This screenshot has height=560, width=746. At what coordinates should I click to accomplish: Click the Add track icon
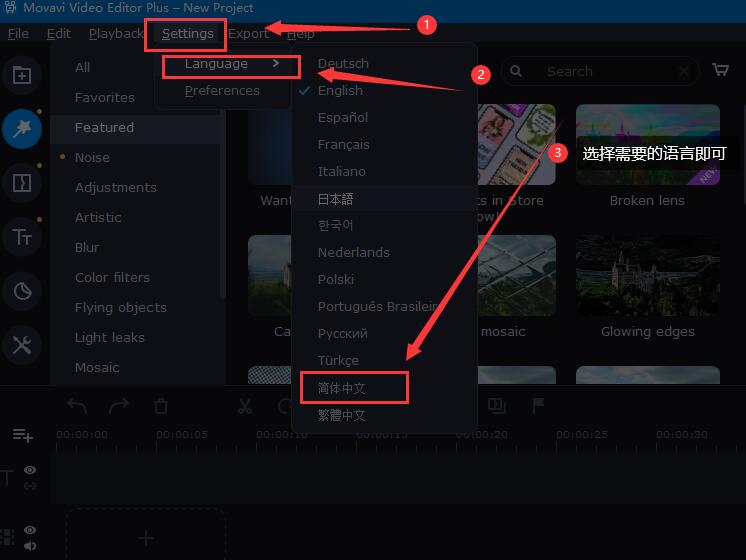22,435
